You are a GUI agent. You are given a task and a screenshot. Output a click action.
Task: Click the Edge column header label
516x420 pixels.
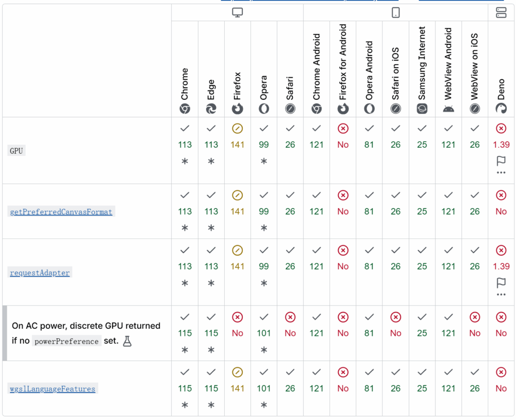(211, 90)
